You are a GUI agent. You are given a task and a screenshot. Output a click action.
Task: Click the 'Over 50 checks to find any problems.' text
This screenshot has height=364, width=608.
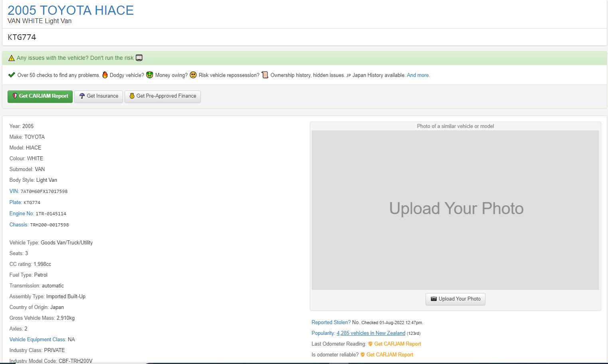[x=59, y=75]
